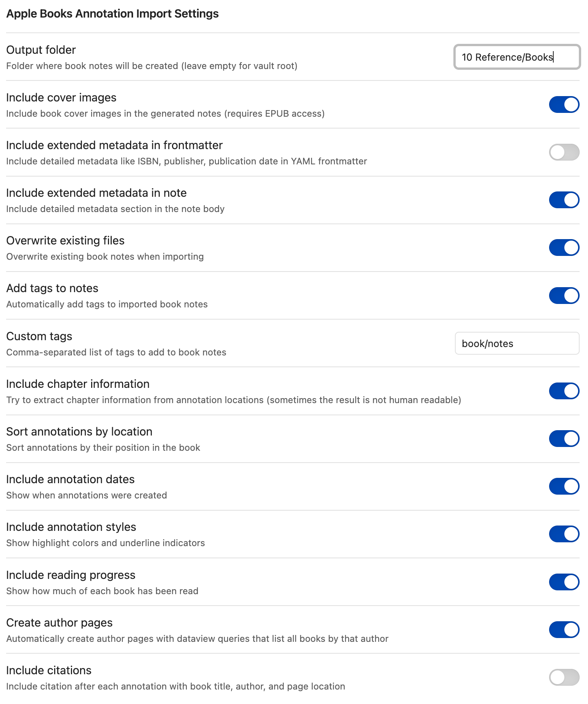Click the Output folder setting label
The height and width of the screenshot is (704, 588).
click(x=41, y=50)
